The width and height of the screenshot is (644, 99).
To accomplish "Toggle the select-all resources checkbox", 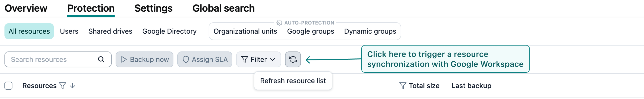I will (x=8, y=86).
